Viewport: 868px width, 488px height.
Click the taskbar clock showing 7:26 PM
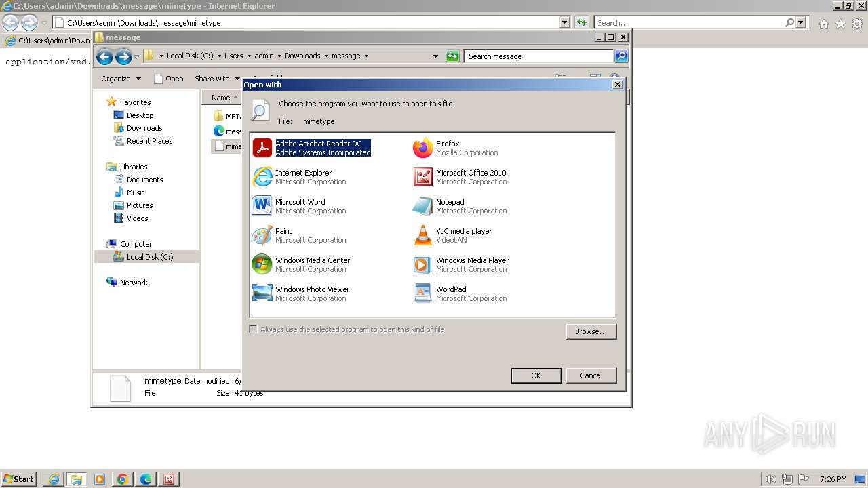tap(833, 479)
